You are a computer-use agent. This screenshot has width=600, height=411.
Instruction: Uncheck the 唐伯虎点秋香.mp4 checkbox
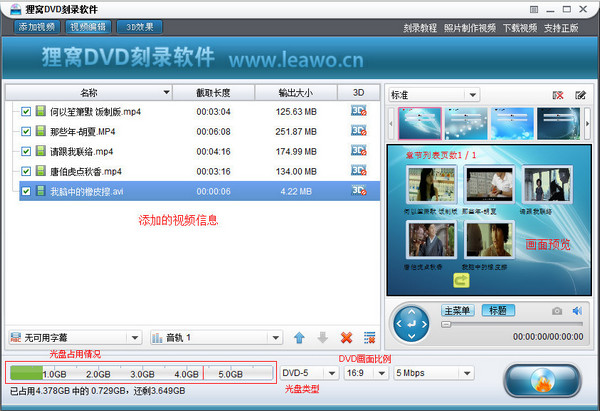click(x=26, y=171)
